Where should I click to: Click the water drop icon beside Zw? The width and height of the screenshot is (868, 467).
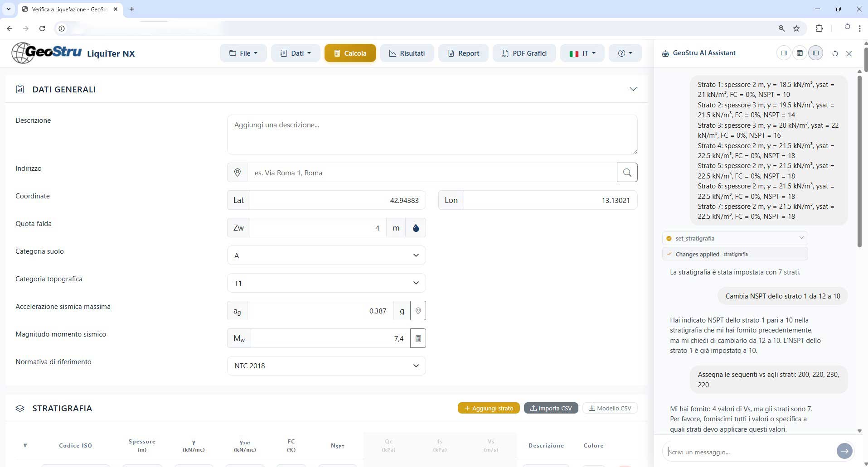(x=416, y=228)
